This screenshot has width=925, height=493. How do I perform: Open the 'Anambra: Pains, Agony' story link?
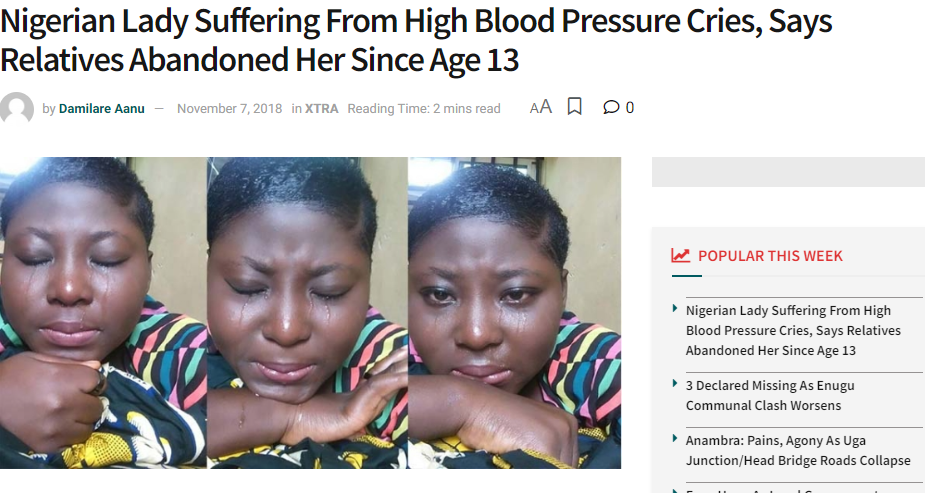(798, 450)
